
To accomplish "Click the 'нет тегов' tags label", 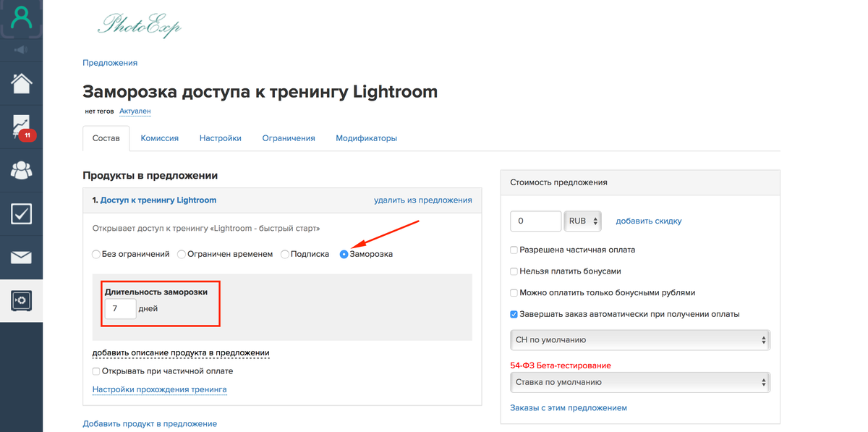I will click(x=99, y=111).
